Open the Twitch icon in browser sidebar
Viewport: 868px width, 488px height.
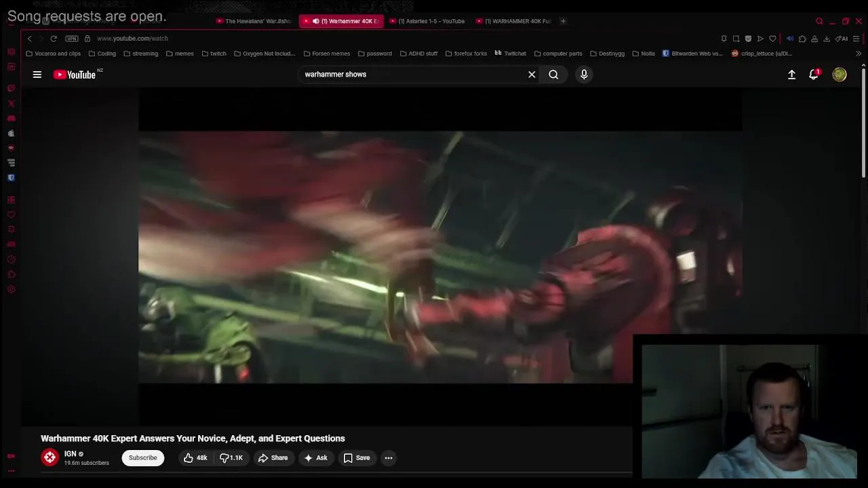click(11, 89)
